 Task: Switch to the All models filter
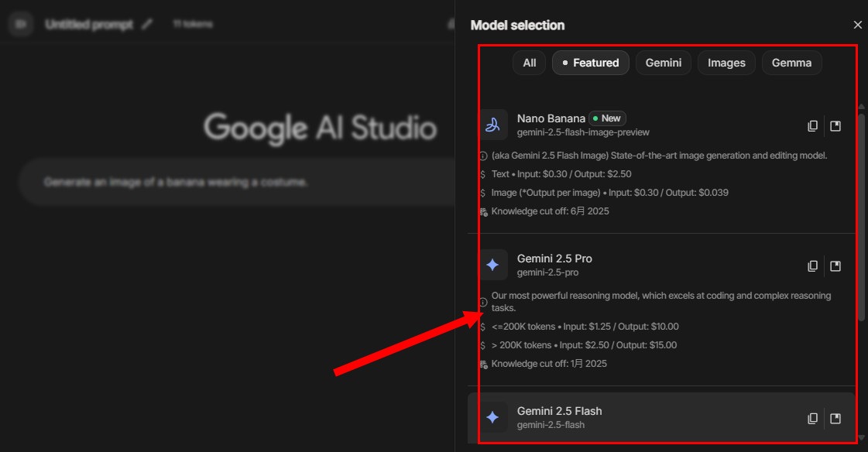click(529, 63)
